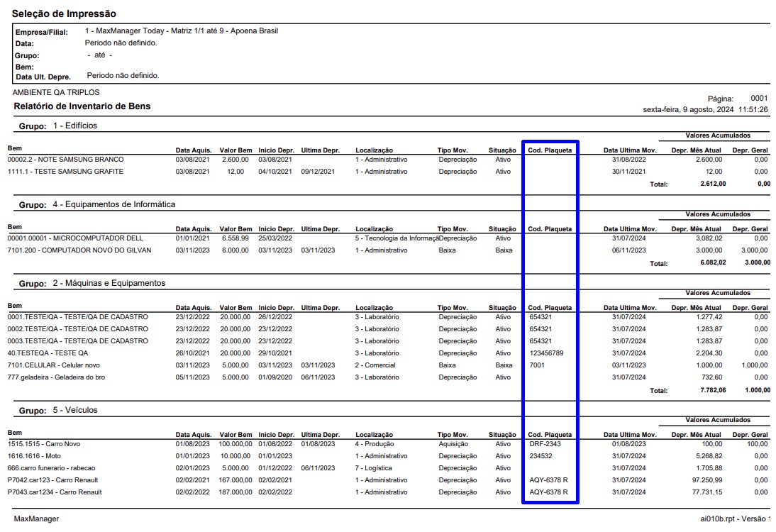The image size is (776, 532).
Task: Select the 'Data Ult. Depre.' label
Action: 43,77
